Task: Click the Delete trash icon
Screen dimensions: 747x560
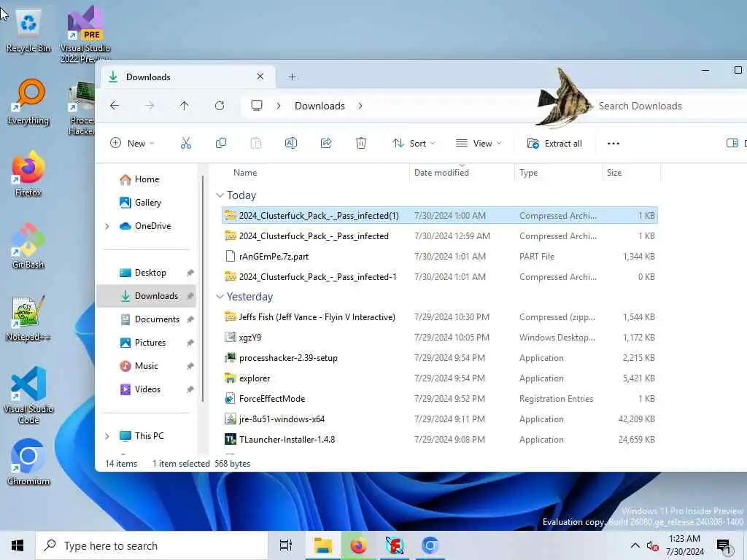Action: pyautogui.click(x=361, y=144)
